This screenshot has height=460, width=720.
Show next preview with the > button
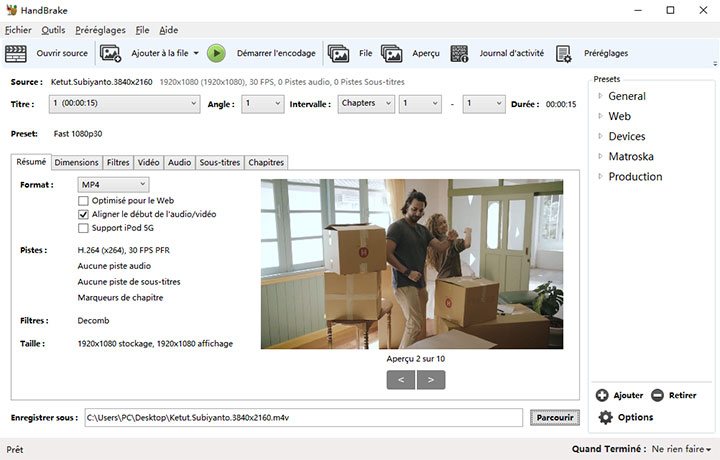tap(431, 379)
